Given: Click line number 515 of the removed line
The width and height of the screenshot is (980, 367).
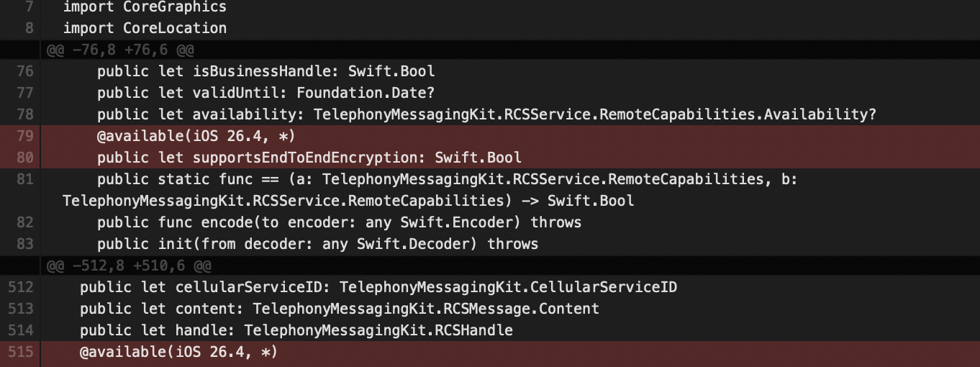Looking at the screenshot, I should click(21, 353).
